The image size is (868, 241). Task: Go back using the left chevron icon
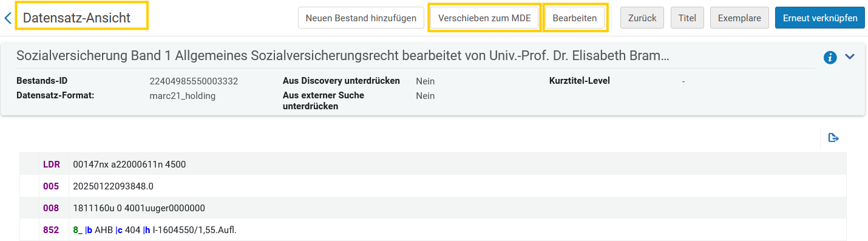pos(8,18)
